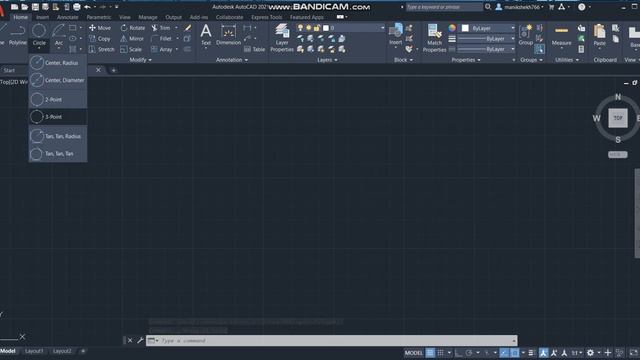This screenshot has width=640, height=360.
Task: Activate the Rotate tool
Action: 133,28
